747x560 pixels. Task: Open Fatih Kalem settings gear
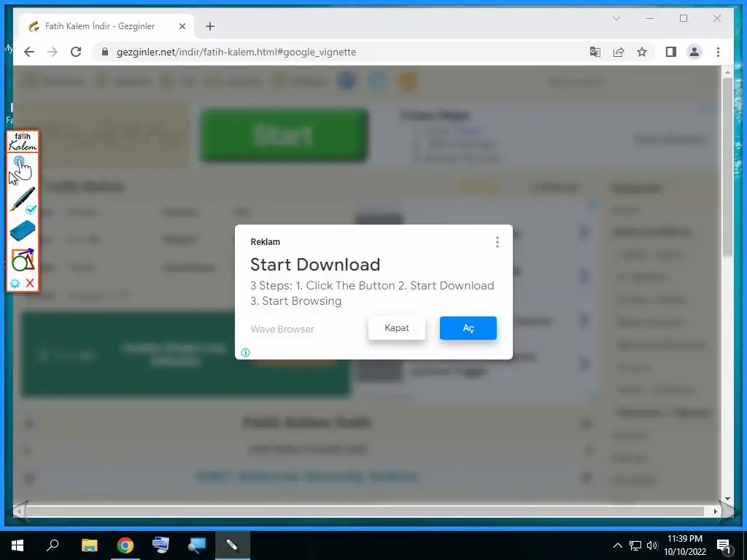point(15,284)
